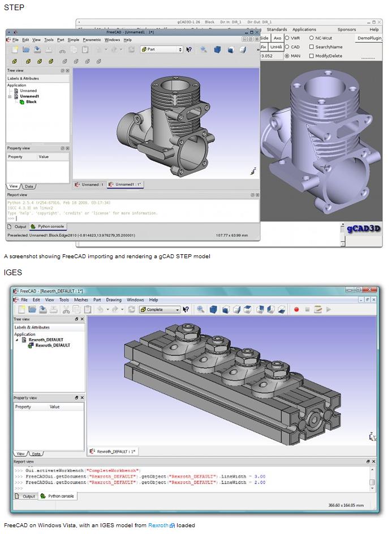Click Open folder icon in upper FreeCAD window

coord(26,50)
